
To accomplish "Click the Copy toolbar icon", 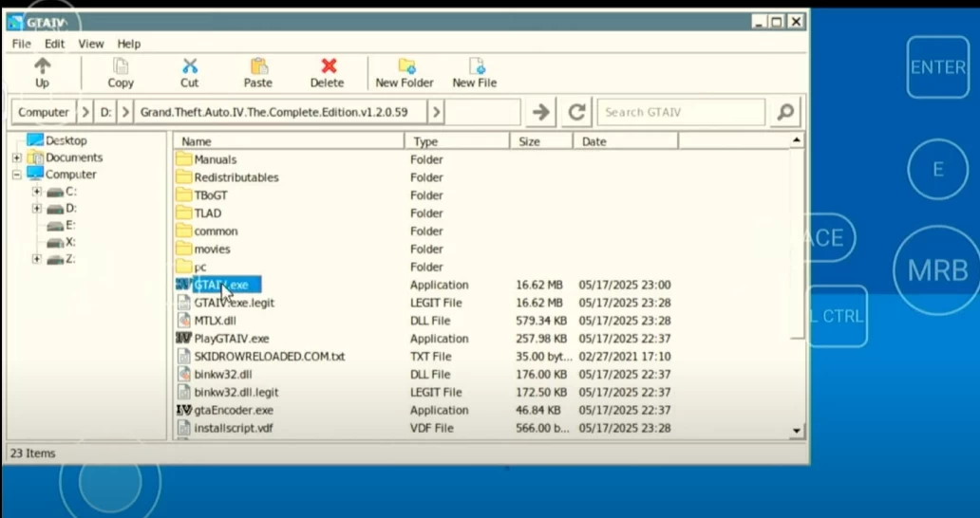I will [x=121, y=65].
